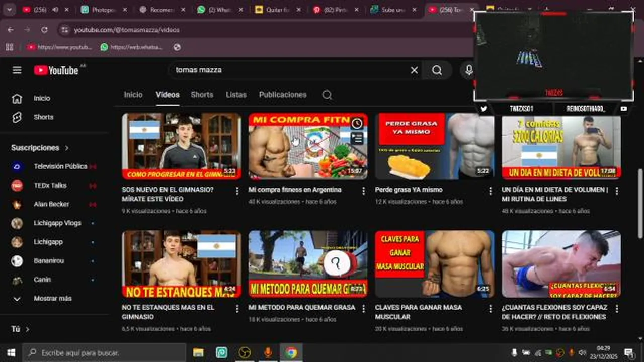Open options for CLAVES PARA GANAR MASA MUSCULAR
Image resolution: width=644 pixels, height=362 pixels.
click(x=490, y=308)
